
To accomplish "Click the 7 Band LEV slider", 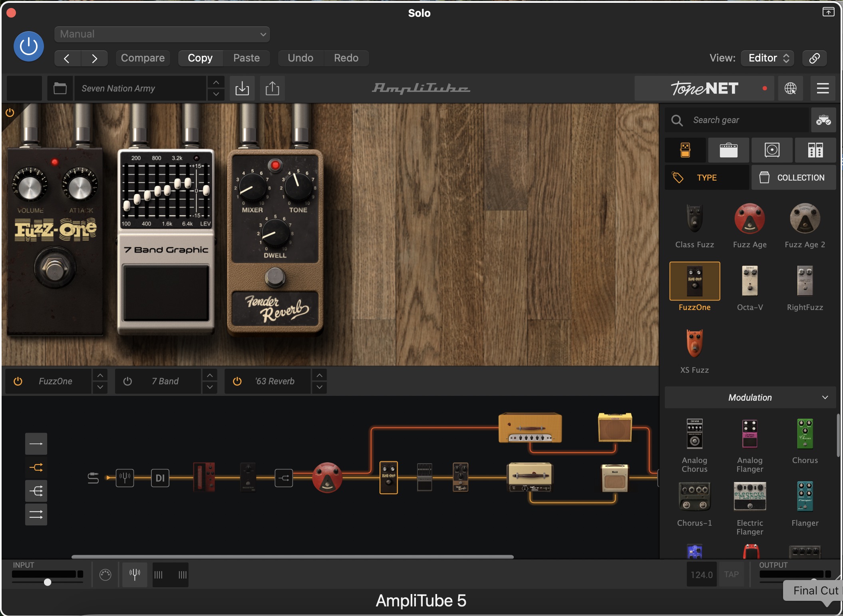I will tap(206, 190).
